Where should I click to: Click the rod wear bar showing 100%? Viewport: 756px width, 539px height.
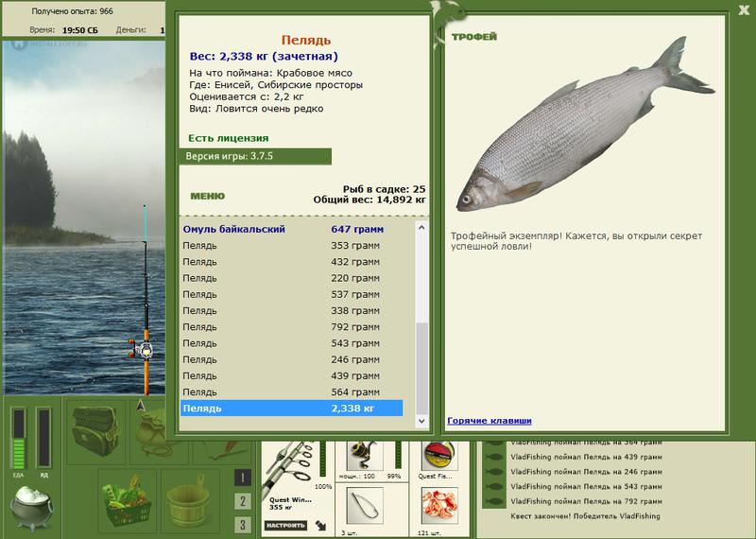click(x=323, y=461)
